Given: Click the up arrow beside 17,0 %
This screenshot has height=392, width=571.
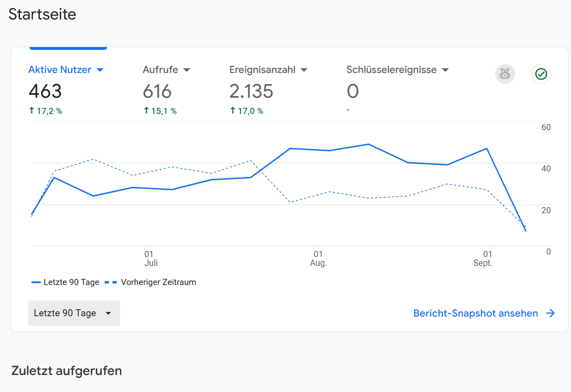Looking at the screenshot, I should (x=233, y=110).
